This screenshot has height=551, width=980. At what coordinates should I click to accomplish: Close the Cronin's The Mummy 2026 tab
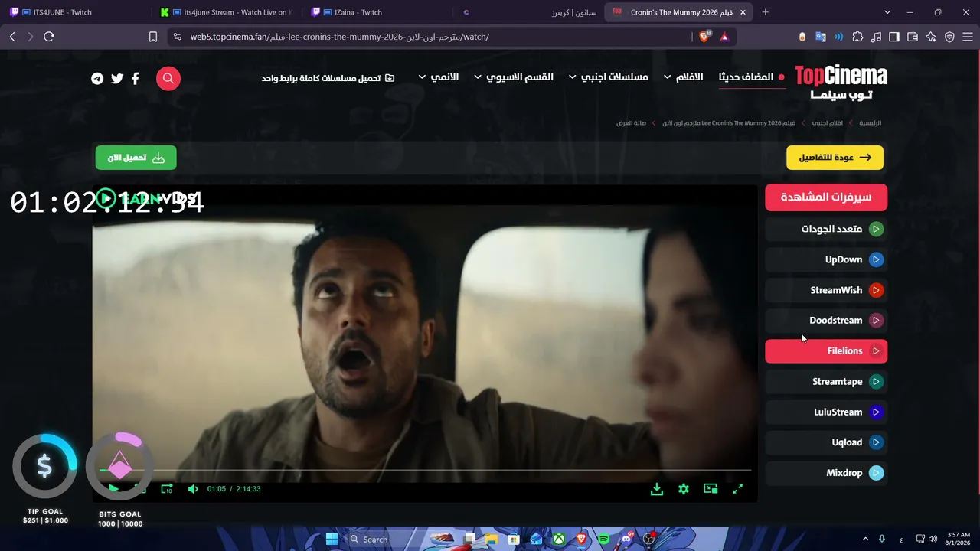click(743, 12)
